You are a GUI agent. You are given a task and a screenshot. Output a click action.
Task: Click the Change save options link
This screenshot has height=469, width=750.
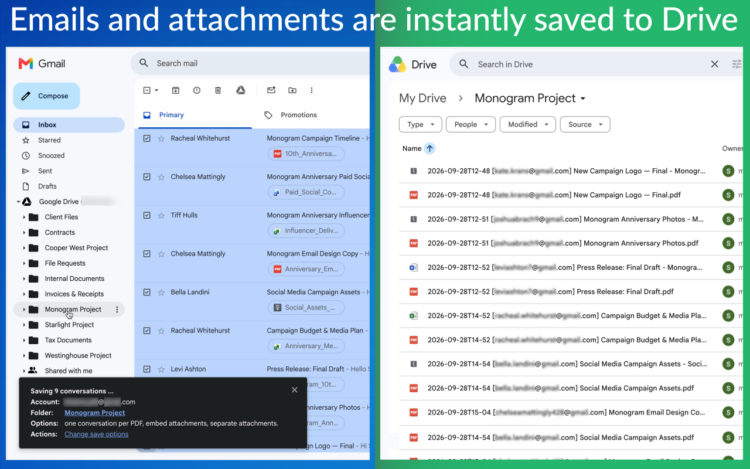[96, 434]
